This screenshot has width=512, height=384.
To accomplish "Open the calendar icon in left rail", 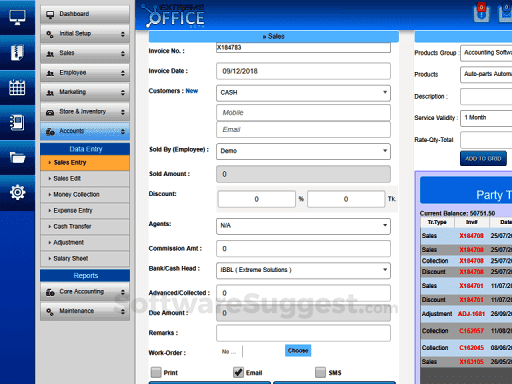I will coord(17,88).
